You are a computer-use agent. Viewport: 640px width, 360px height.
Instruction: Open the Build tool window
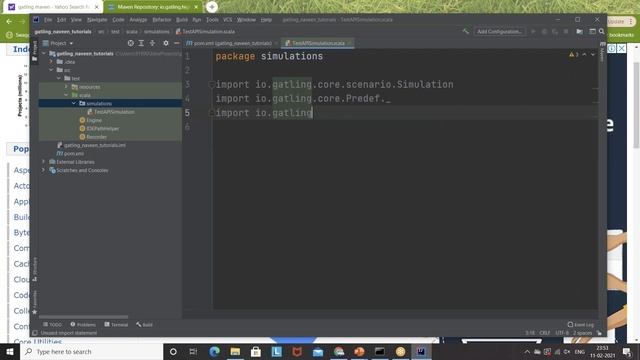point(144,324)
